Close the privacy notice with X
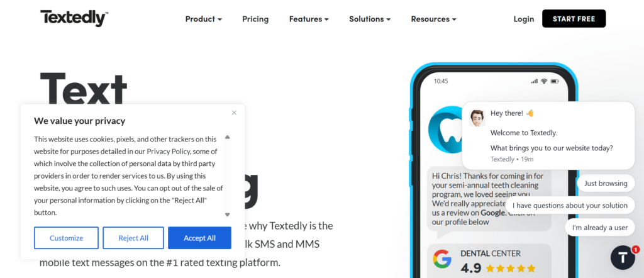Image resolution: width=644 pixels, height=278 pixels. click(234, 113)
